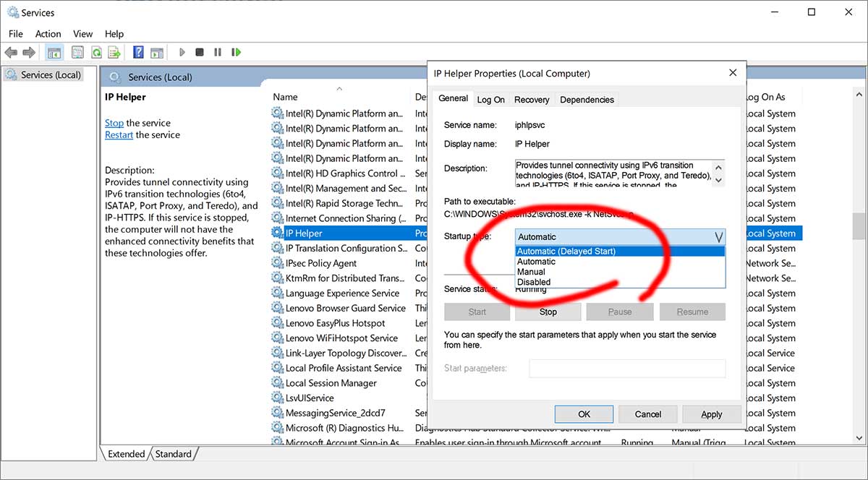Screen dimensions: 868x480
Task: Open the Dependencies tab
Action: [587, 100]
